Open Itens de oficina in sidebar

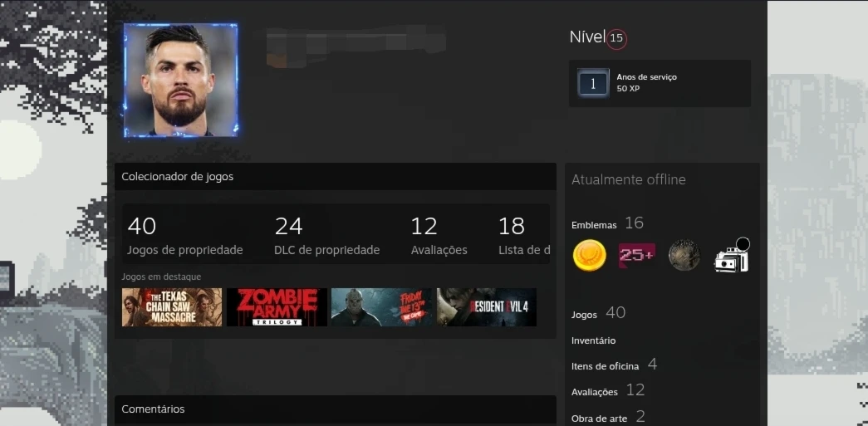(x=606, y=366)
